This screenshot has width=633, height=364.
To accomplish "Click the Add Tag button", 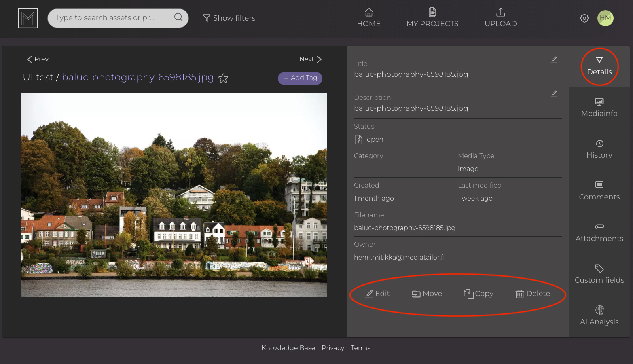I will coord(300,78).
